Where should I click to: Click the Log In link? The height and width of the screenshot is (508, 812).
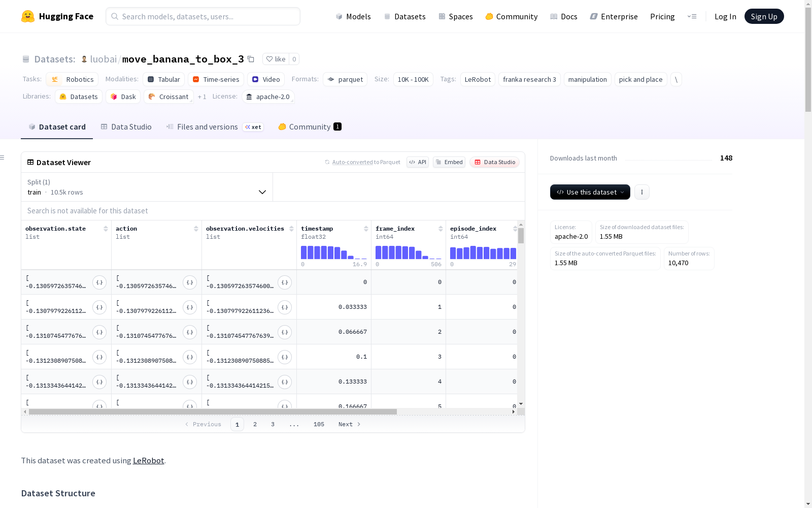pyautogui.click(x=725, y=16)
